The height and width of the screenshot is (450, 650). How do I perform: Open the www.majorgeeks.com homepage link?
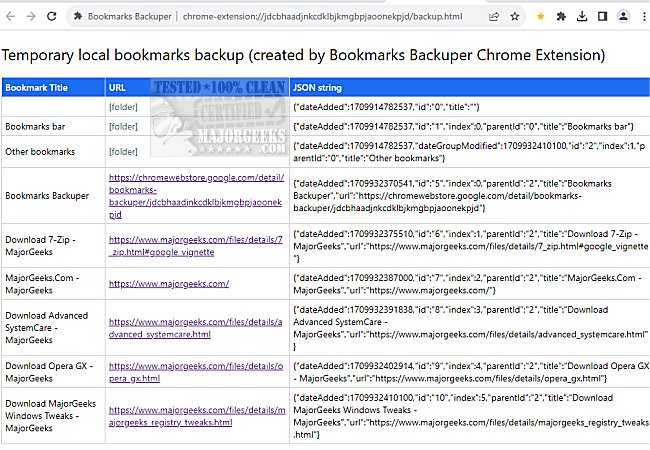169,283
